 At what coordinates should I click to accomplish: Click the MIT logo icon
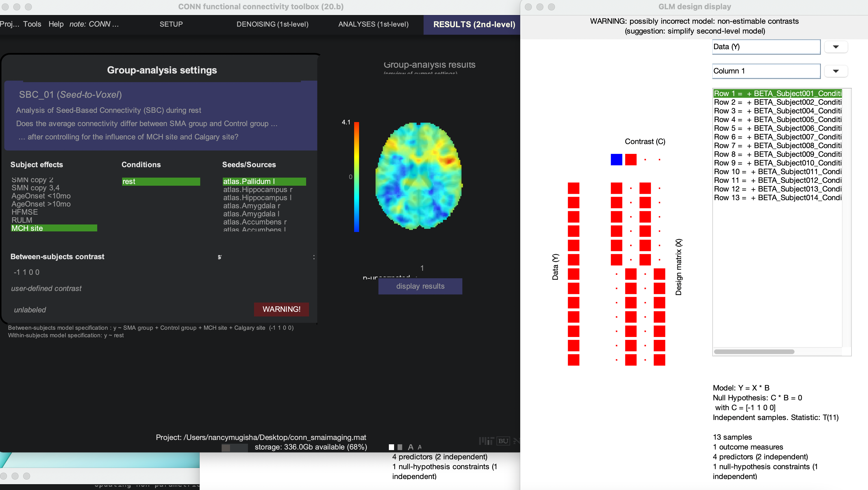click(486, 441)
